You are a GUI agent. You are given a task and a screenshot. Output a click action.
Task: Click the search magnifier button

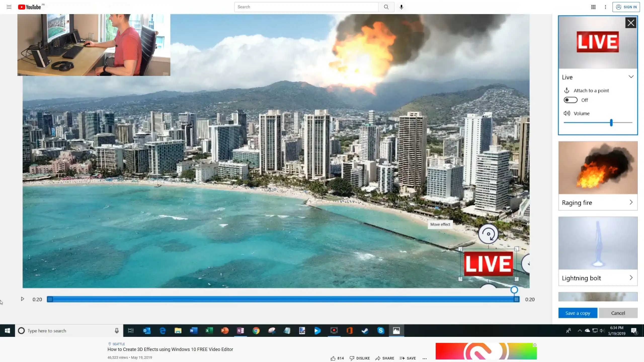click(x=386, y=7)
